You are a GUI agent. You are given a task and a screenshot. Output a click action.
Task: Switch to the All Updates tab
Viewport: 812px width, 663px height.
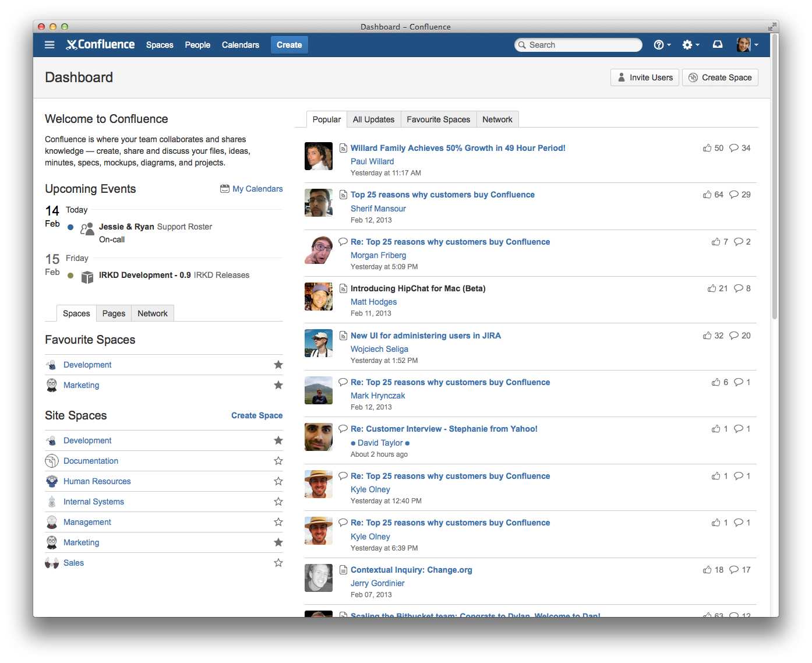pos(373,119)
